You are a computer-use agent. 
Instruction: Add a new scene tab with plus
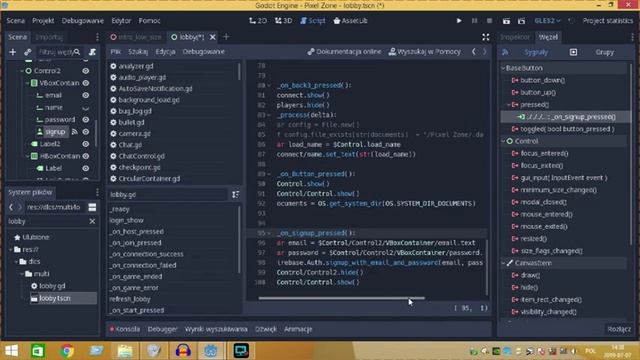tap(226, 37)
